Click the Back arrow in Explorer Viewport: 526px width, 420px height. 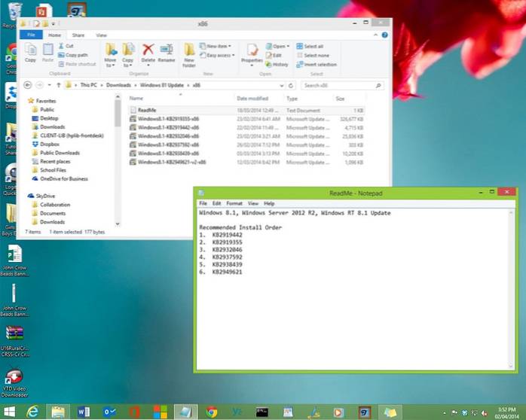(28, 85)
